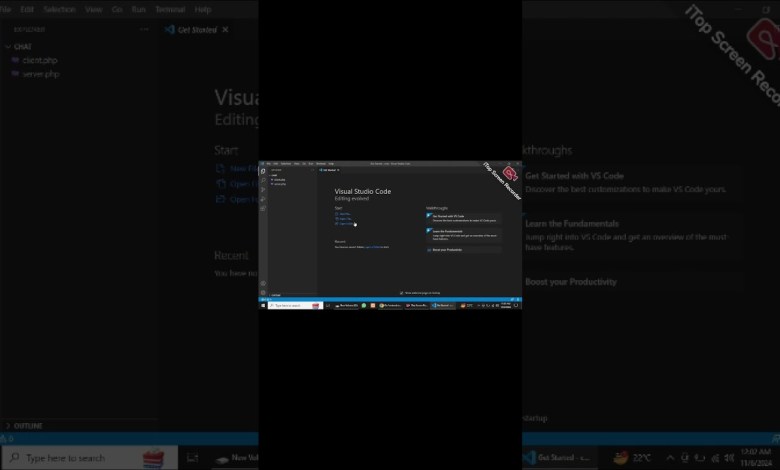Screen dimensions: 780x470
Task: Open Boost your Productivity walkthrough card
Action: click(464, 250)
